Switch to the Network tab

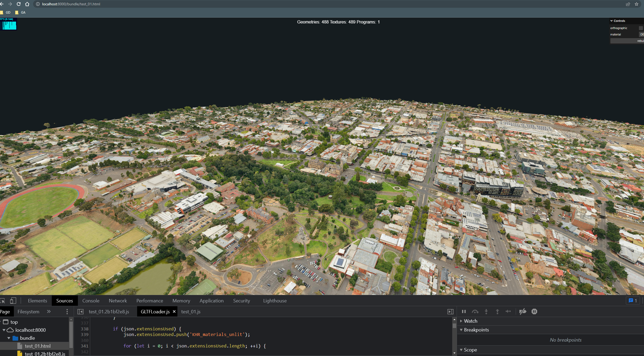118,301
